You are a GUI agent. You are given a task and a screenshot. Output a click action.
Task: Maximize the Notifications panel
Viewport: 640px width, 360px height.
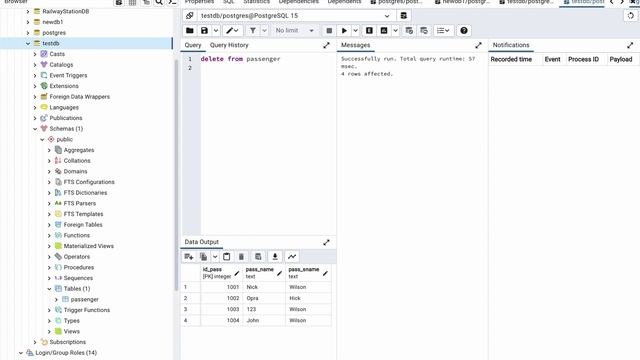click(x=630, y=45)
